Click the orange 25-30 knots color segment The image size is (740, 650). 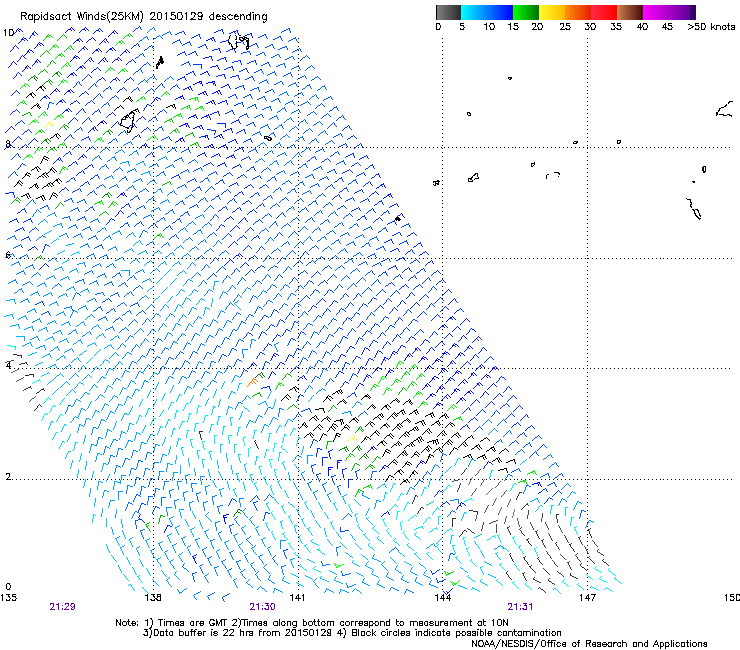578,12
